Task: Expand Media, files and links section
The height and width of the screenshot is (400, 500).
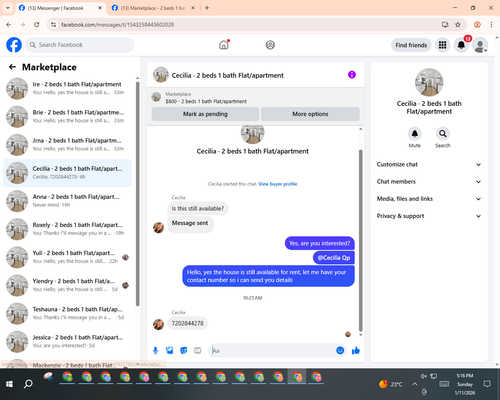Action: tap(429, 199)
